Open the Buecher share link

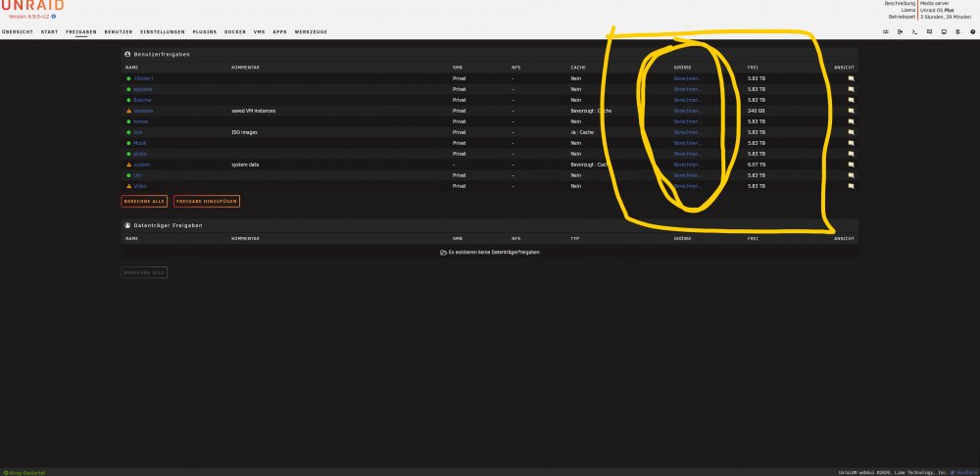142,100
